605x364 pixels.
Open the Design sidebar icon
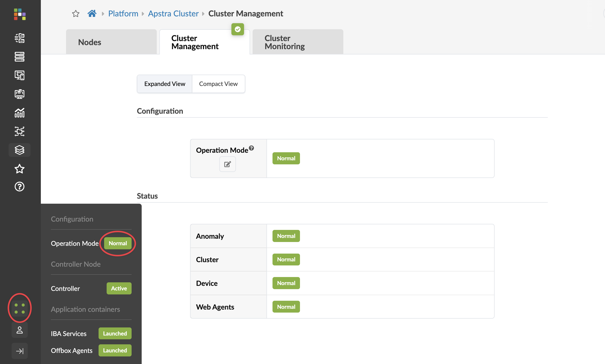click(x=20, y=75)
